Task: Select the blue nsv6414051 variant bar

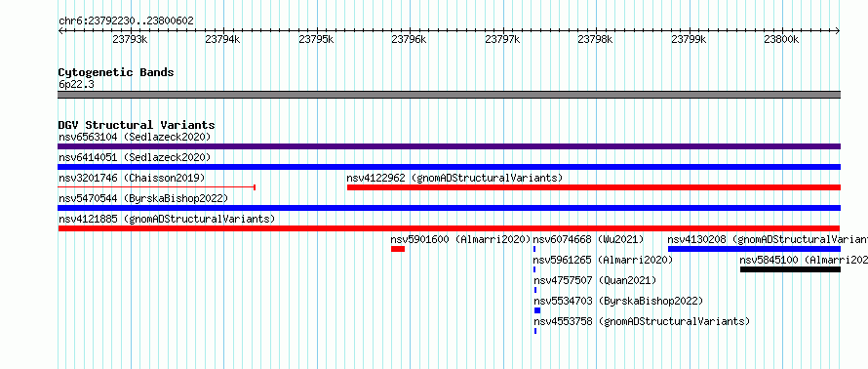Action: (x=449, y=167)
